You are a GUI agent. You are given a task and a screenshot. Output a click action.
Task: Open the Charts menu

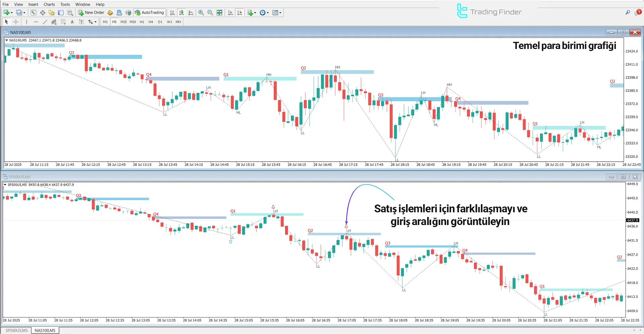point(49,4)
